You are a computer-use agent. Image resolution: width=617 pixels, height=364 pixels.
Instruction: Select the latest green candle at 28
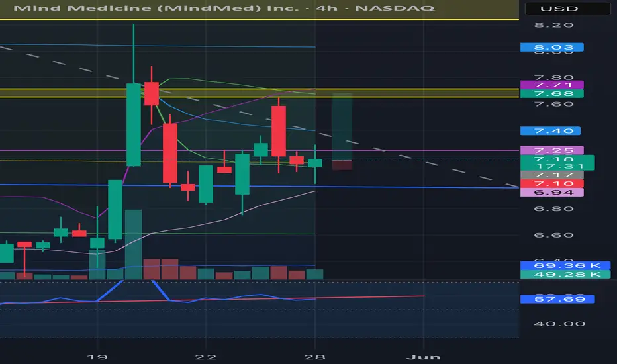tap(315, 163)
